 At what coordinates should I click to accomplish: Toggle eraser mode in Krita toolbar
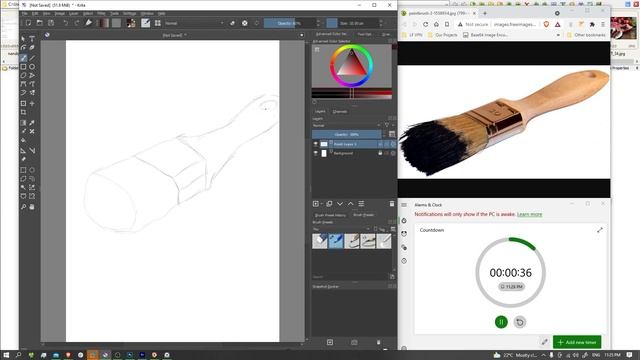[x=233, y=23]
